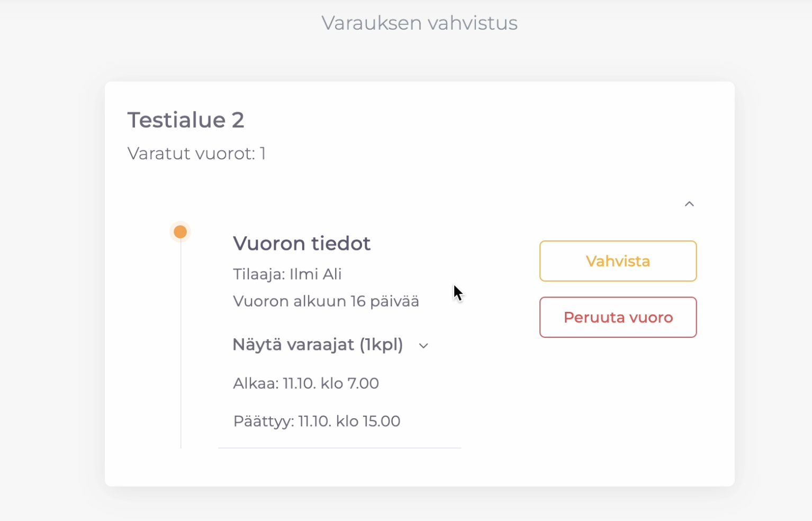Click the 16 päivää days remaining value
The height and width of the screenshot is (521, 812).
(385, 301)
